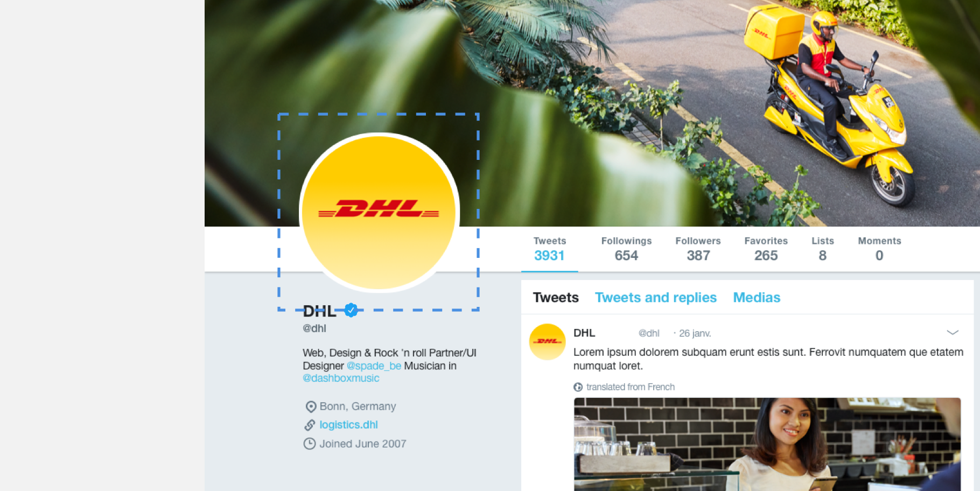Click the globe icon next to translated from French
This screenshot has height=491, width=980.
point(578,387)
